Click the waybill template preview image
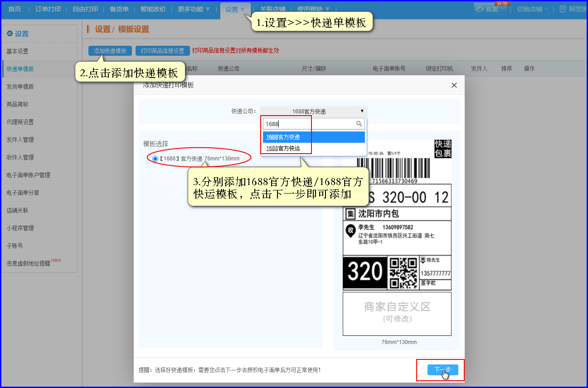The height and width of the screenshot is (388, 588). coord(397,238)
